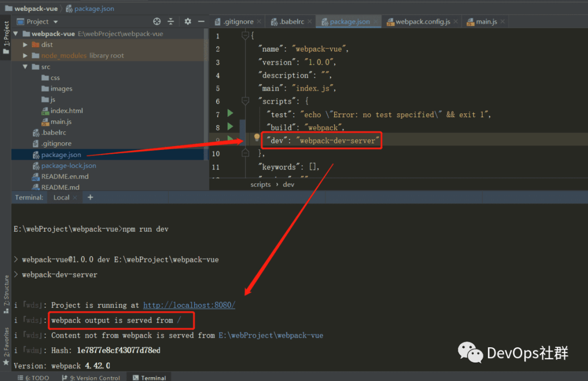Open the 9: Version Control tool window
The image size is (588, 381).
coord(91,378)
